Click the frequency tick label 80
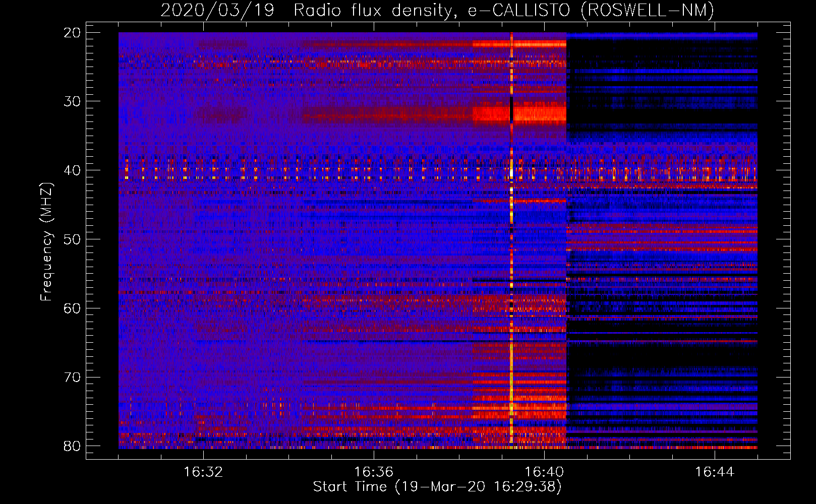Image resolution: width=816 pixels, height=504 pixels. pyautogui.click(x=73, y=446)
